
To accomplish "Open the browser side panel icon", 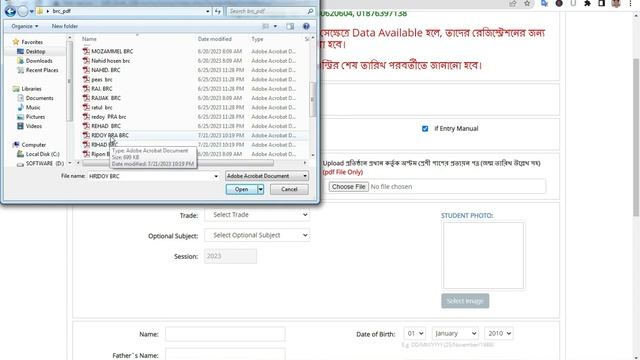I will (x=601, y=4).
